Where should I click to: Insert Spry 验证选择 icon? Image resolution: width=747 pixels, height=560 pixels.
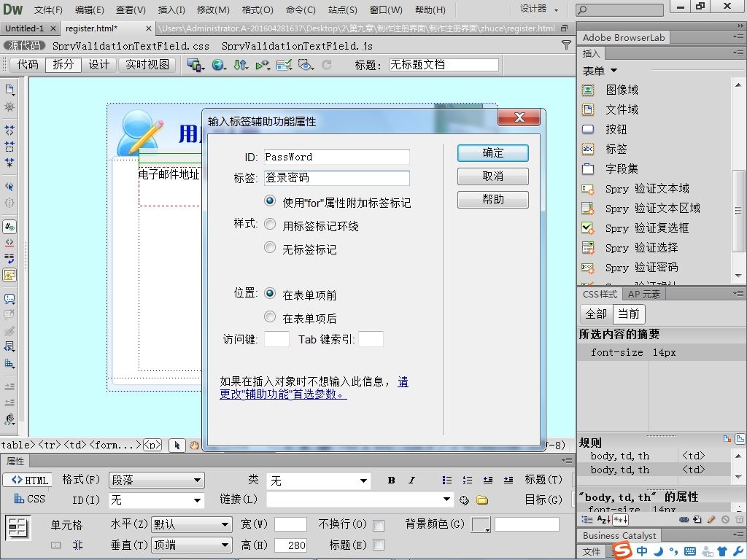[589, 248]
